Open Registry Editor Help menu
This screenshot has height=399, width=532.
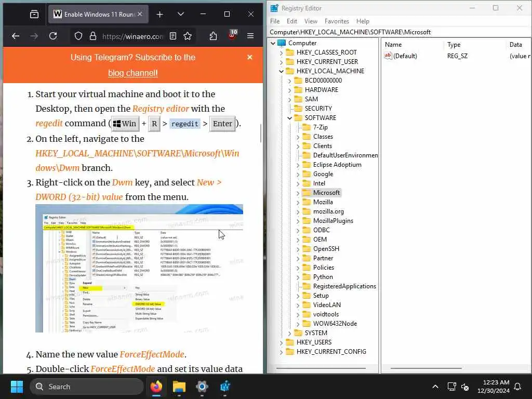tap(363, 21)
